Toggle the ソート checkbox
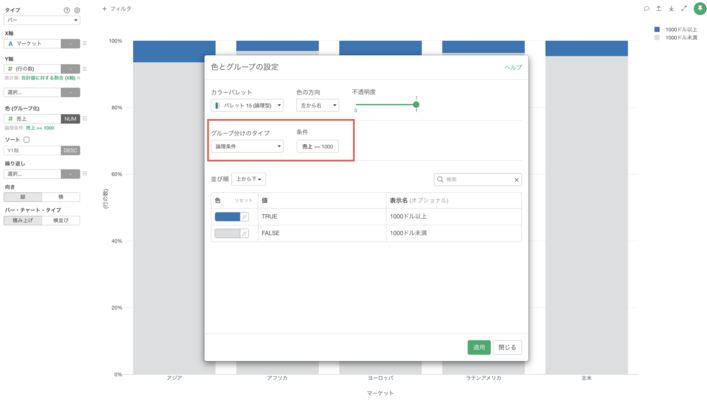Screen dimensions: 707x400 tap(26, 139)
